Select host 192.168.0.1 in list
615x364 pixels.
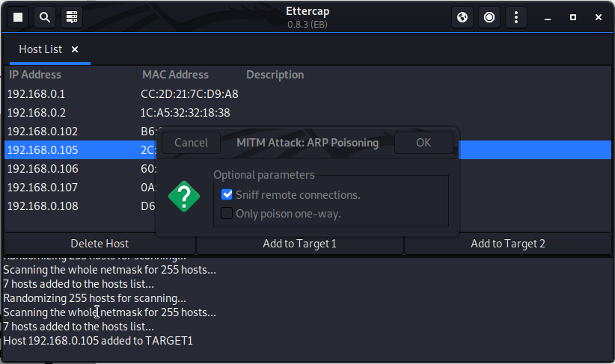point(36,94)
